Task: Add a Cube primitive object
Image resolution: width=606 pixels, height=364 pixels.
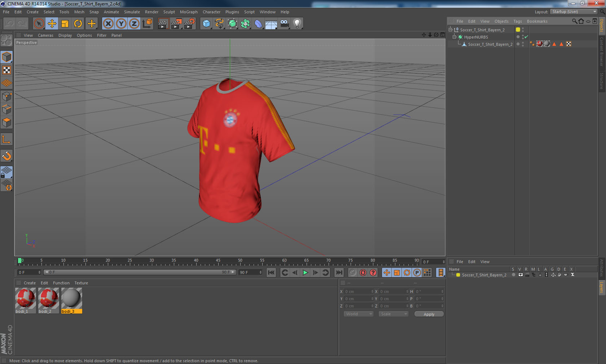Action: click(206, 24)
